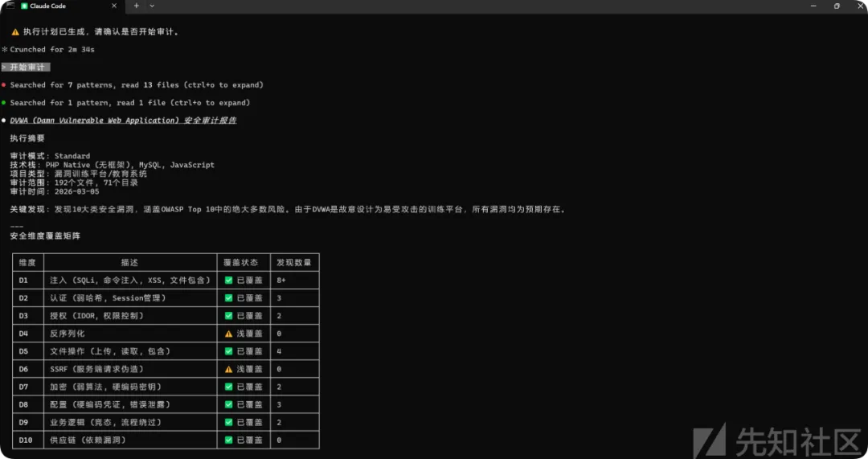The image size is (868, 459).
Task: Minimize the terminal window
Action: click(813, 6)
